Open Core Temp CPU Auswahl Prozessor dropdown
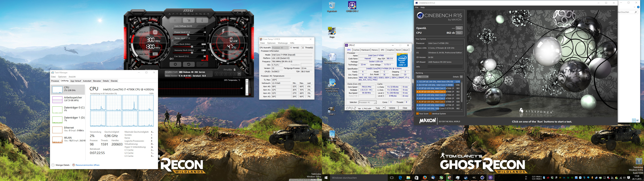Viewport: 644px width, 181px height. (x=280, y=47)
